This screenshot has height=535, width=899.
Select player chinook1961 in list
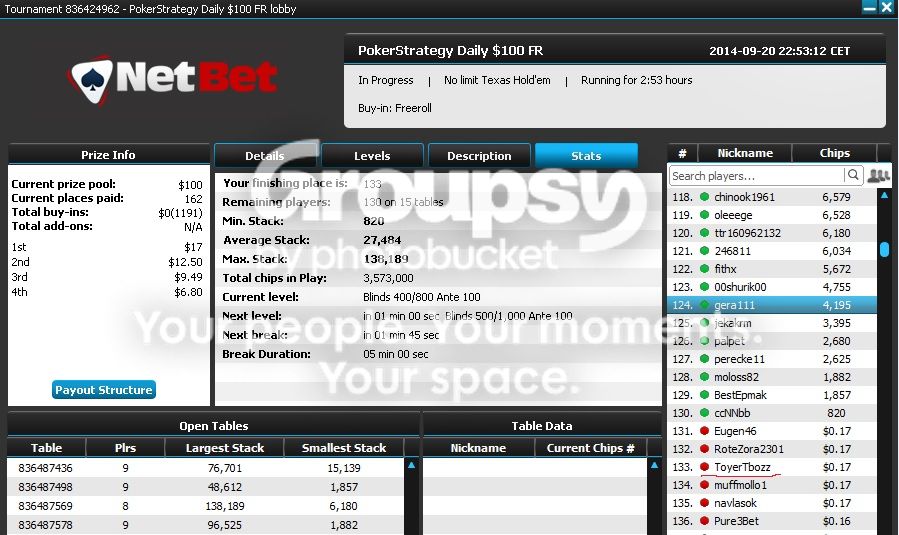tap(772, 197)
